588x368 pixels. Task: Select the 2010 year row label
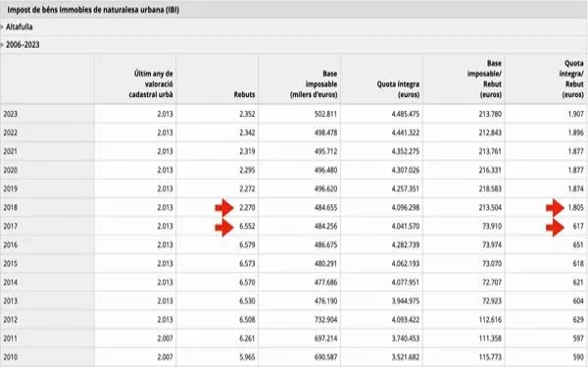(x=11, y=357)
